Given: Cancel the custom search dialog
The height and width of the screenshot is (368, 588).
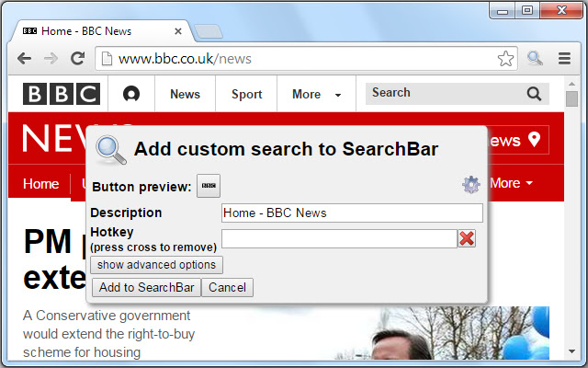Looking at the screenshot, I should tap(227, 287).
